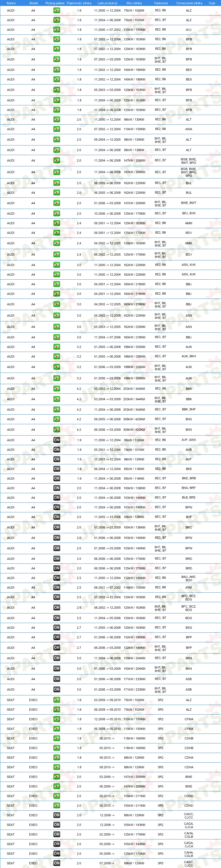
Task: Click the diesel ON icon in the BVF row
Action: 57,517
